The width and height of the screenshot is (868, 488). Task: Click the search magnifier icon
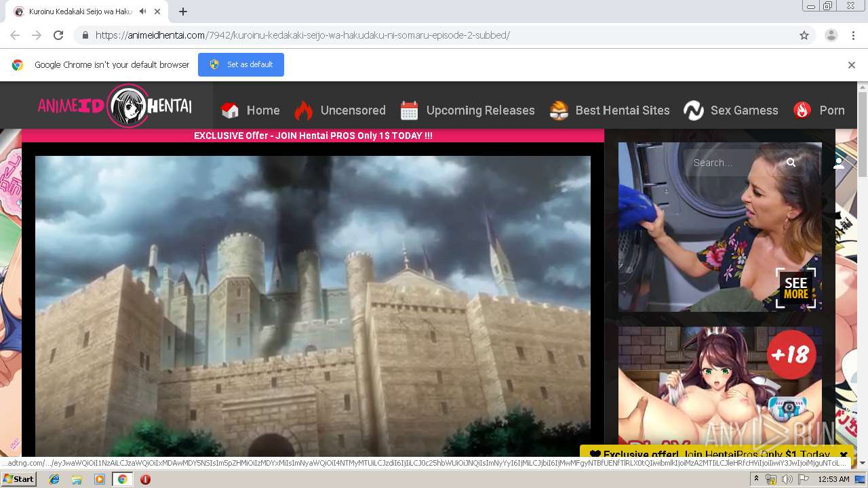click(791, 163)
